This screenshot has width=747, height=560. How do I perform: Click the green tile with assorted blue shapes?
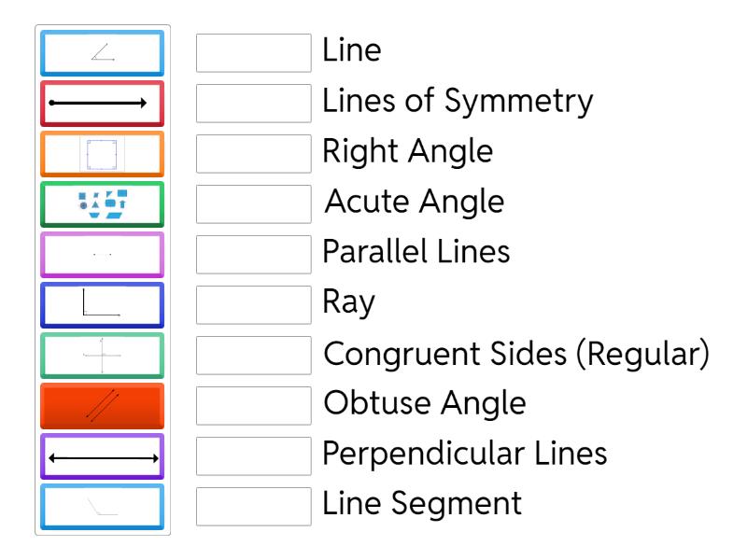(101, 204)
